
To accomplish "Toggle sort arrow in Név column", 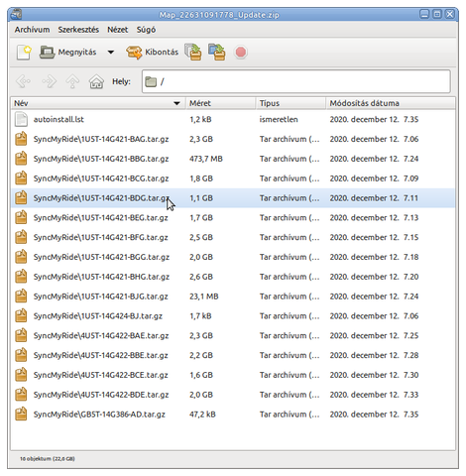I will pos(176,103).
